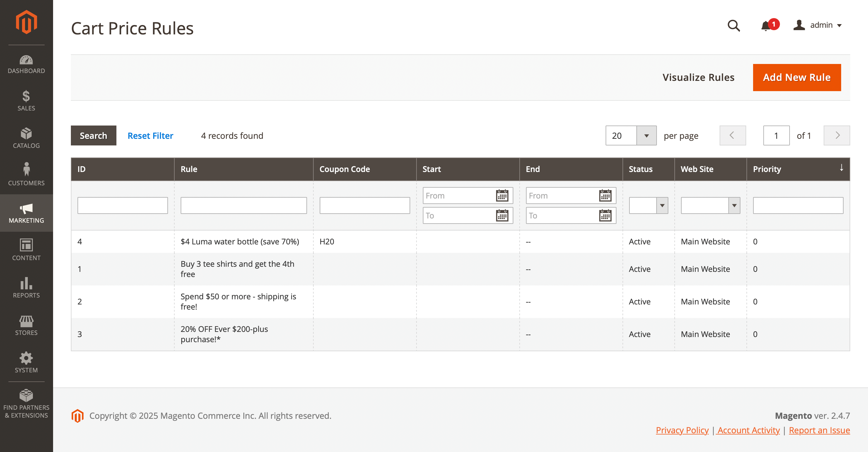Click the Add New Rule button
868x452 pixels.
796,78
